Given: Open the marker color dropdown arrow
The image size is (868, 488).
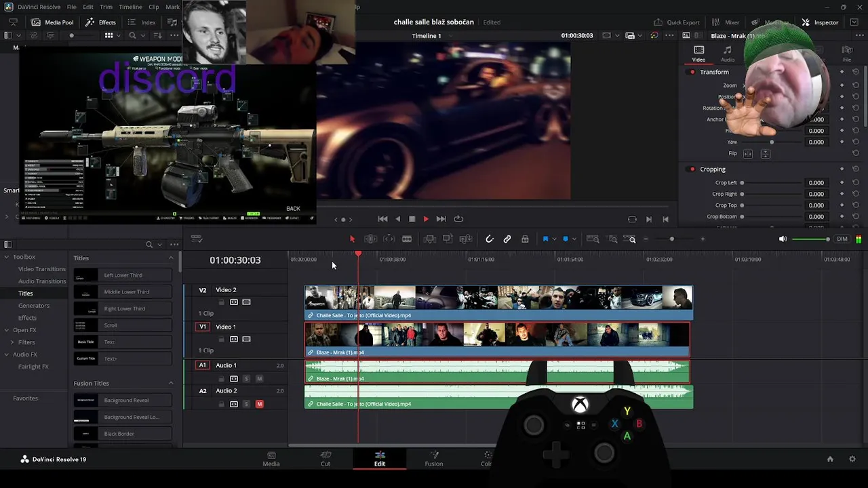Looking at the screenshot, I should 574,239.
